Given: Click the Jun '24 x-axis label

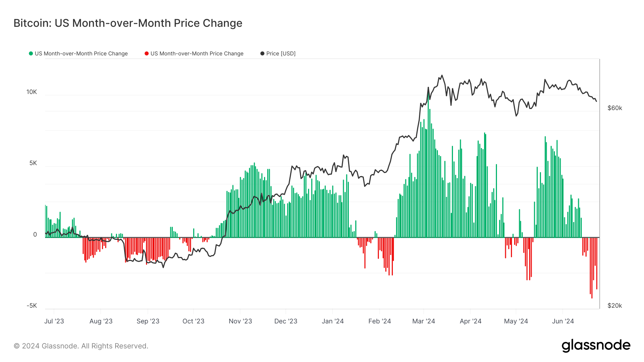Looking at the screenshot, I should pos(563,321).
